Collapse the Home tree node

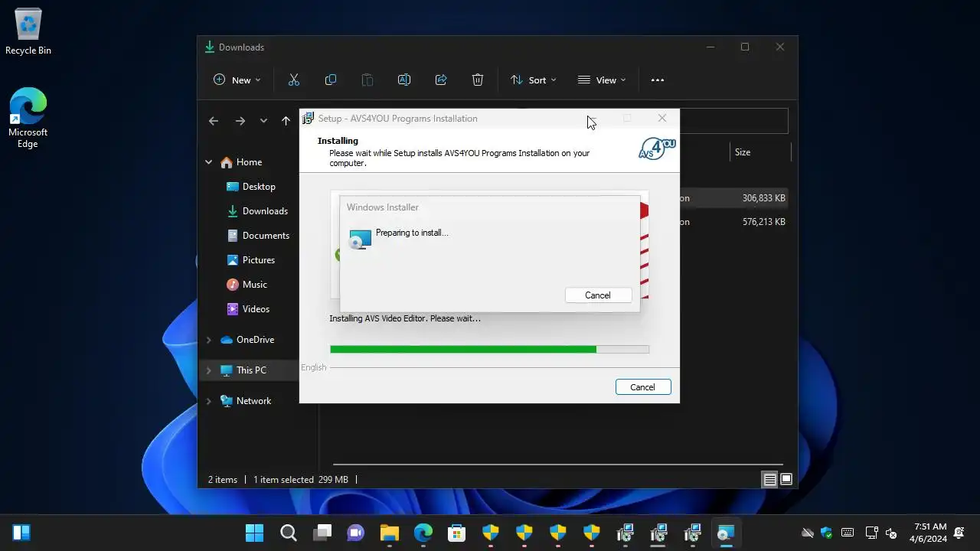208,162
